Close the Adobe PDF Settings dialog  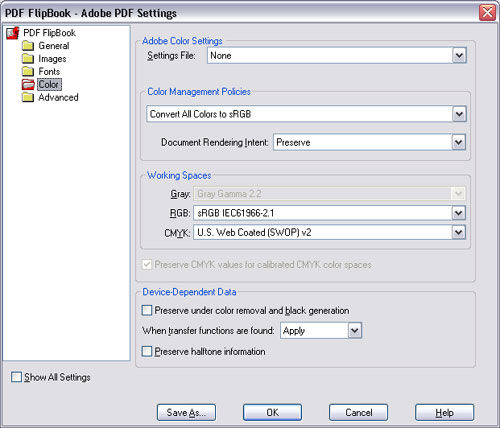click(487, 13)
